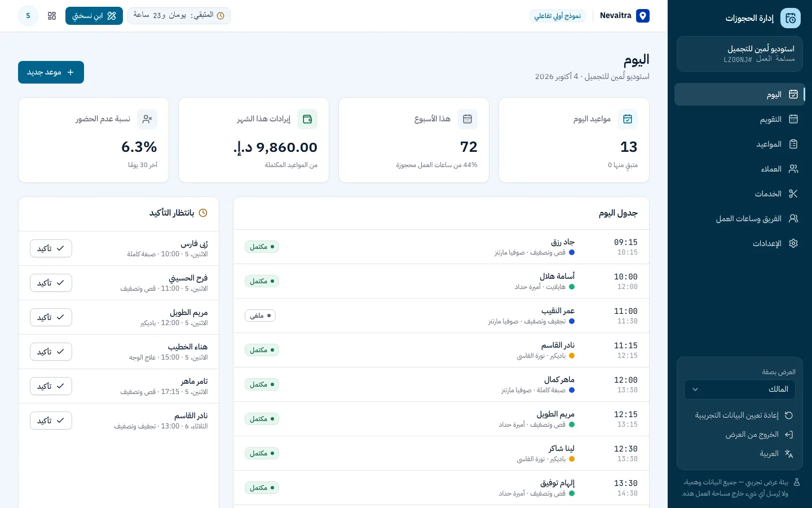Click الخروج من العرض
The image size is (812, 508).
[740, 435]
